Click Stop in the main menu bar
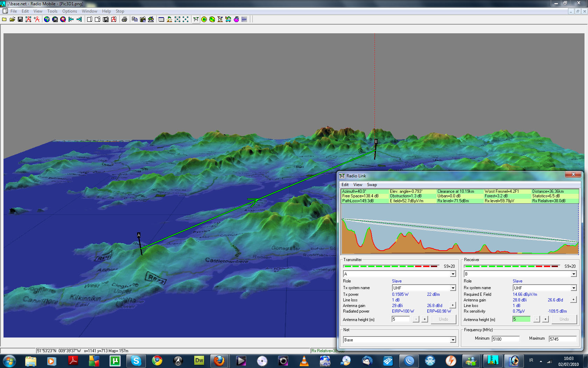Screen dimensions: 588x368 coord(120,11)
